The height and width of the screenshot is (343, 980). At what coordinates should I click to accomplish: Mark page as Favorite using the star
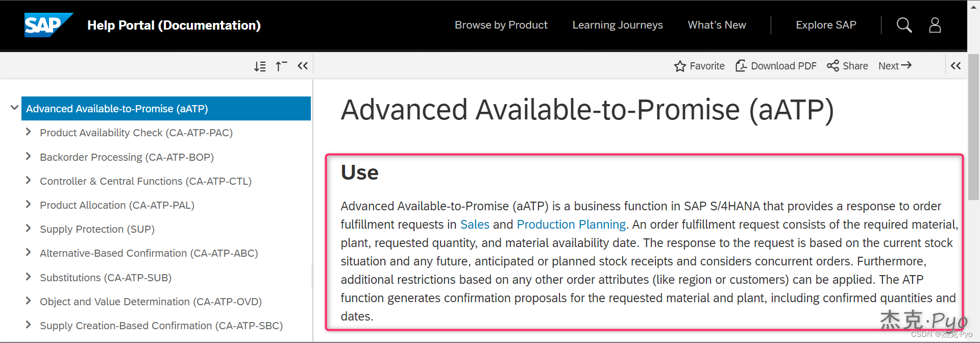click(699, 65)
